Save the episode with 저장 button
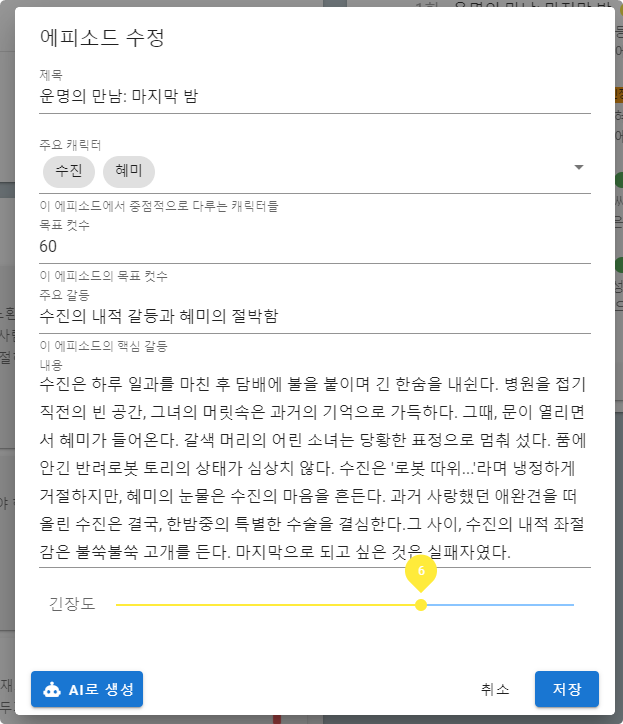This screenshot has height=724, width=623. (567, 689)
